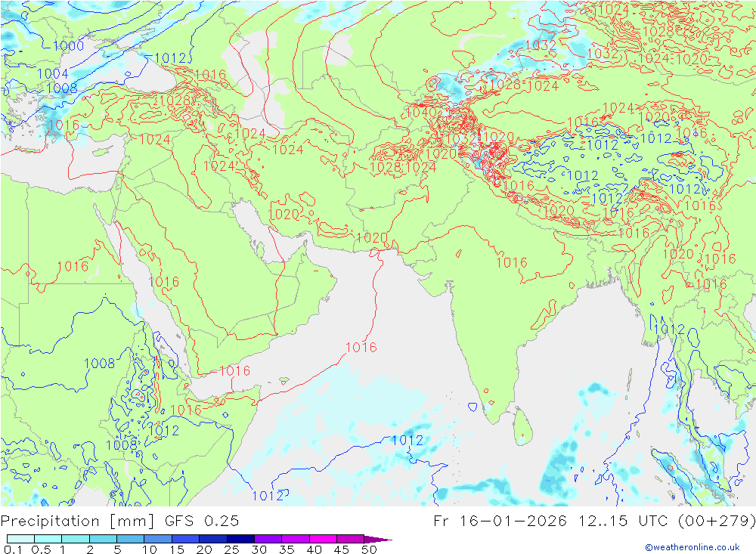756x554 pixels.
Task: Pick the 30–35 mm violet legend swatch
Action: pos(268,539)
